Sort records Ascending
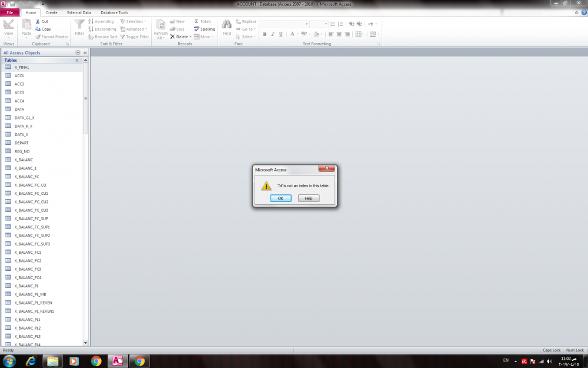588x368 pixels. pos(101,21)
